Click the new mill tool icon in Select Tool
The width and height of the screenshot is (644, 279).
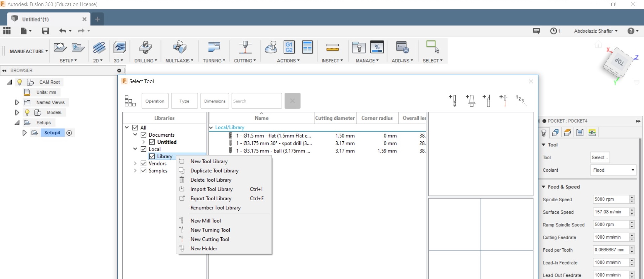click(453, 100)
